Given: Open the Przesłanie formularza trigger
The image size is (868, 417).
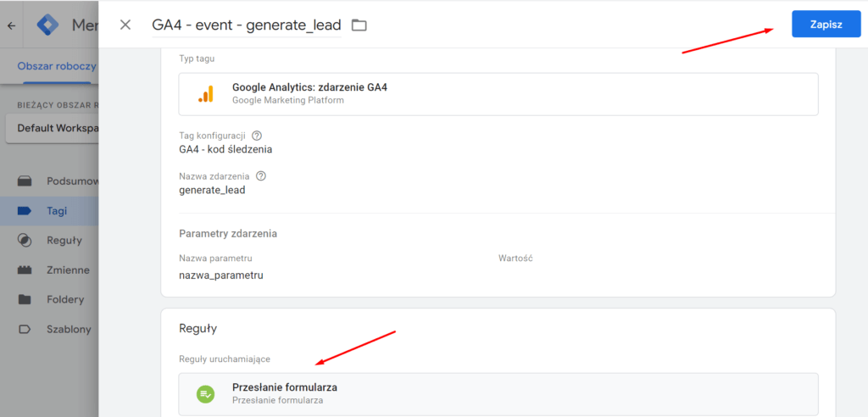Looking at the screenshot, I should [498, 394].
